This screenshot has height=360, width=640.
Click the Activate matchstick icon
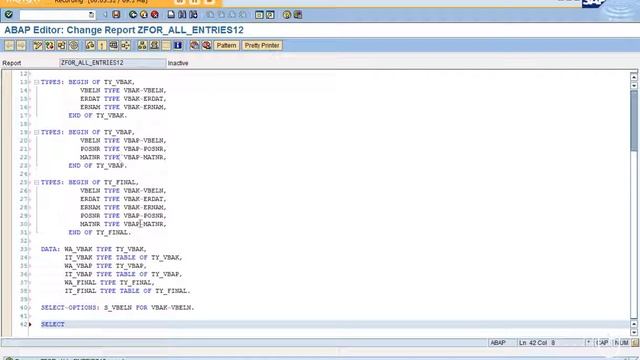click(102, 45)
